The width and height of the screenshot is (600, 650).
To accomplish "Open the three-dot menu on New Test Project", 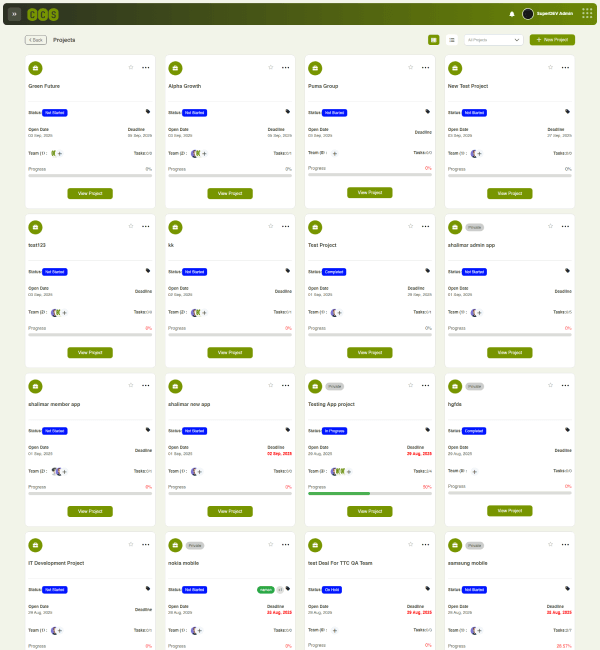I will 566,67.
